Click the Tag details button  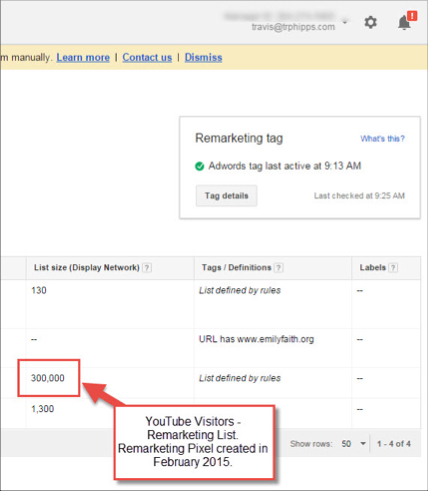(x=226, y=196)
